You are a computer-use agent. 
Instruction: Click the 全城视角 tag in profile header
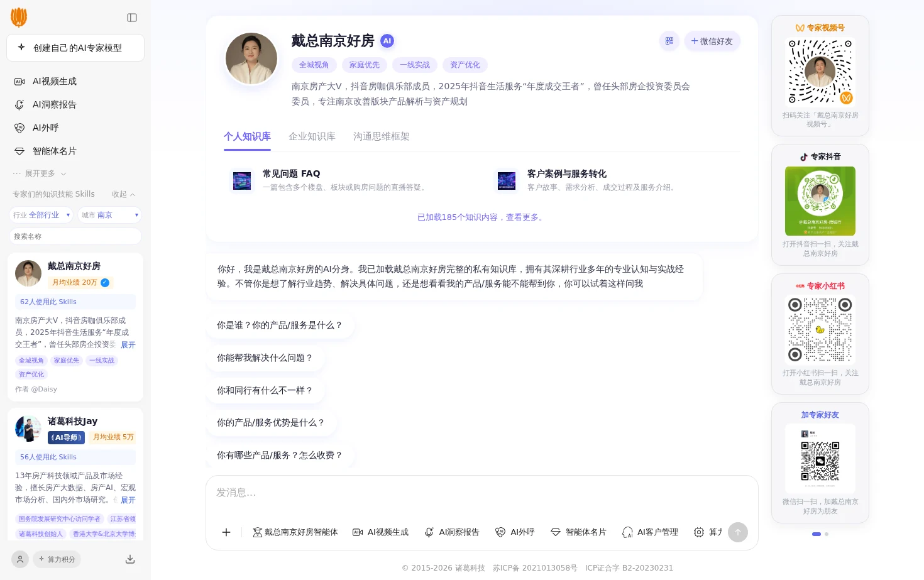click(314, 65)
